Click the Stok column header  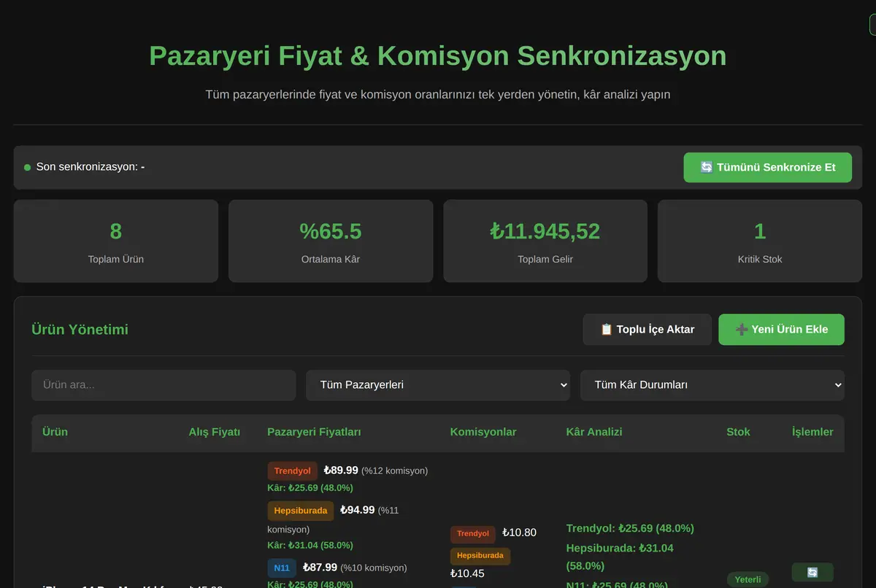[738, 432]
